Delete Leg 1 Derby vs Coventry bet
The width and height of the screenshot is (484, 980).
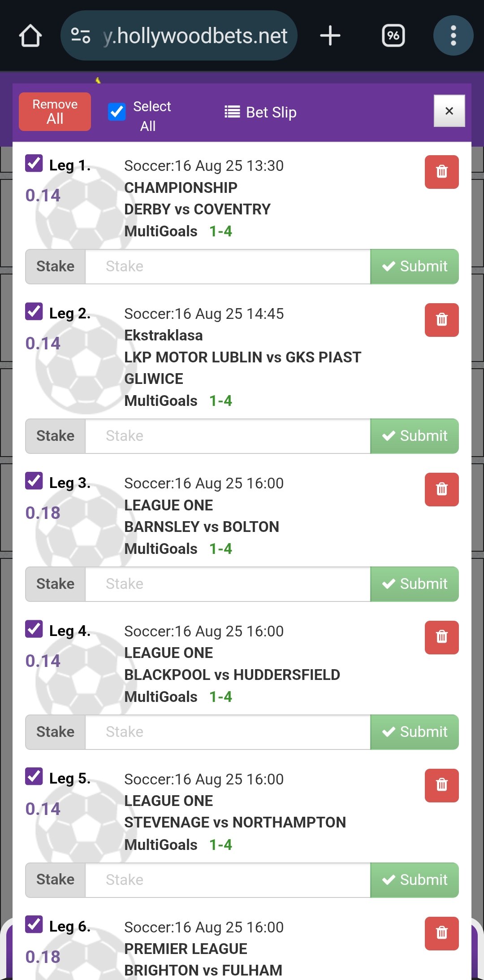point(441,172)
